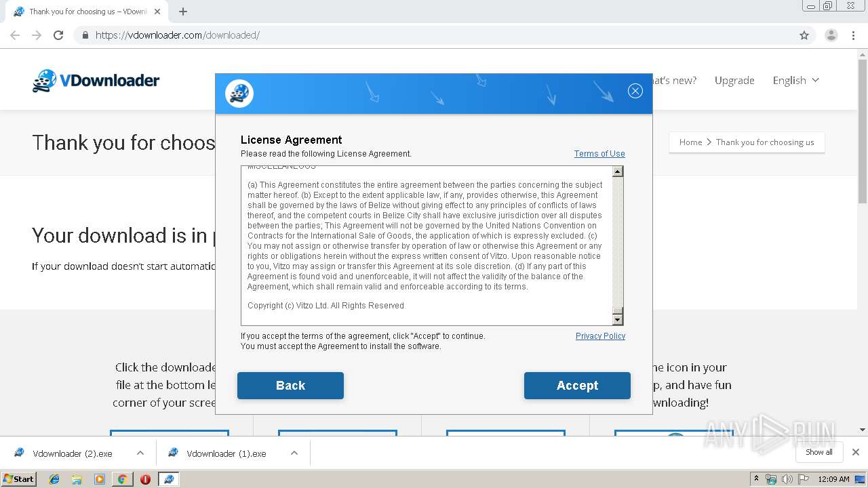Click the 'License Agreement' heading
The width and height of the screenshot is (868, 488).
click(x=292, y=140)
